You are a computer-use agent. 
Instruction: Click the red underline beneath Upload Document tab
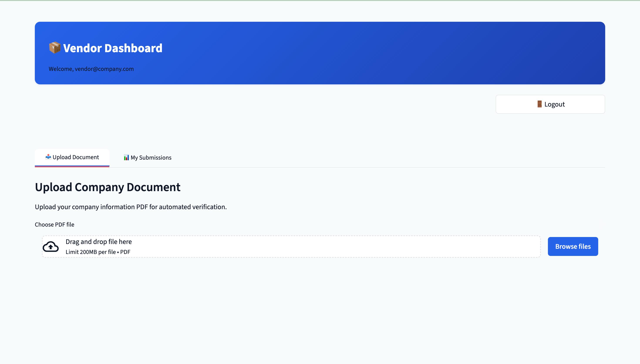point(72,166)
